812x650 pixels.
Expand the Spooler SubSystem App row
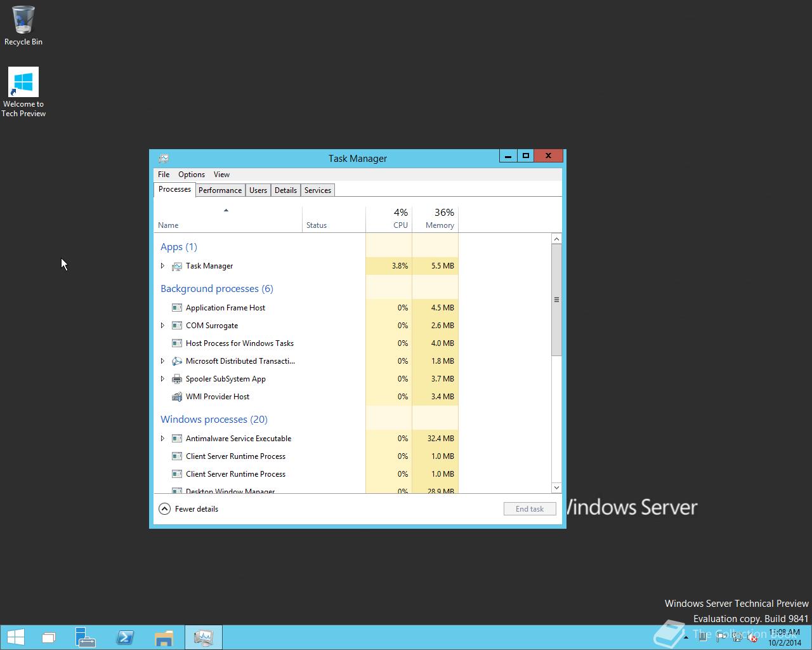pyautogui.click(x=162, y=379)
